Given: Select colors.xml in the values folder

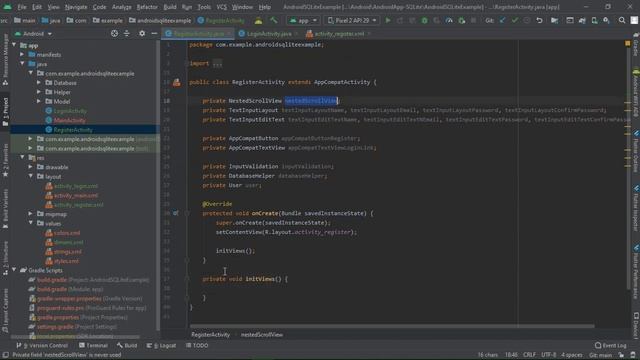Looking at the screenshot, I should coord(67,233).
